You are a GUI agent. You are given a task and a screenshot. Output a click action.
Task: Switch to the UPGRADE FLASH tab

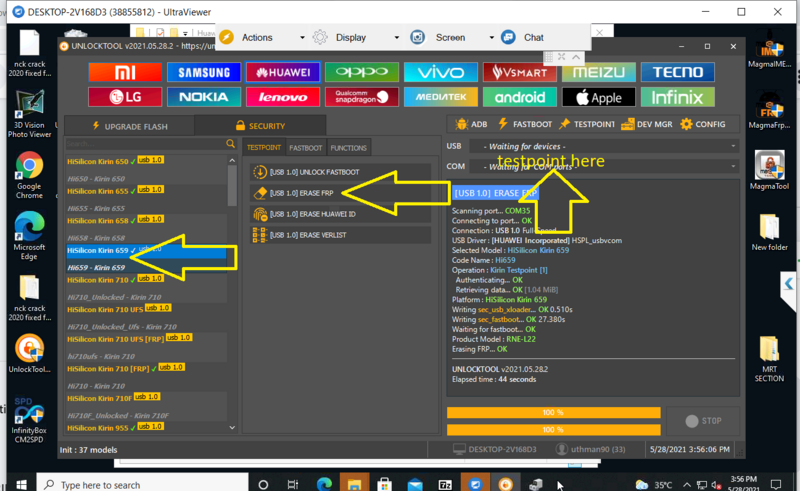(x=130, y=126)
